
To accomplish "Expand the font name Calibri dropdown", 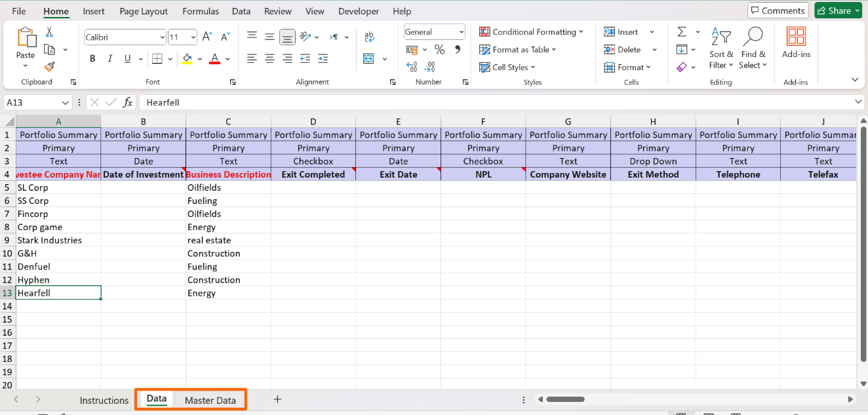I will coord(163,37).
